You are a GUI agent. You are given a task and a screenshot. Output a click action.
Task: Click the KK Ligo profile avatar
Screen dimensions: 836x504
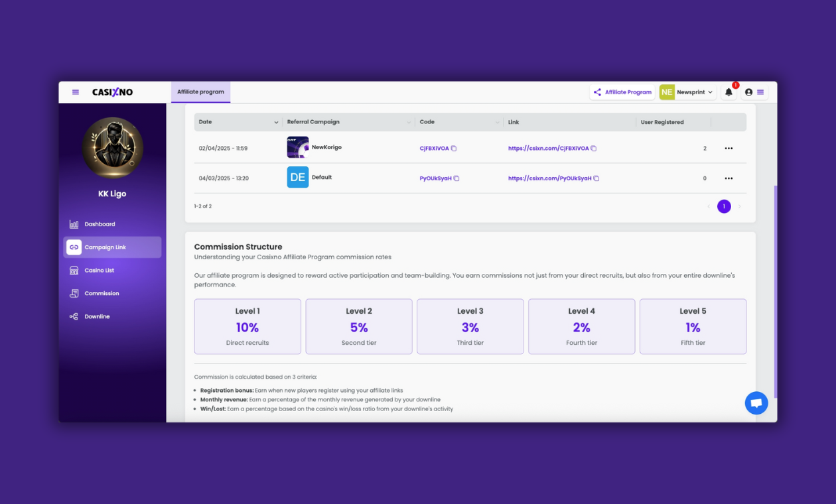coord(112,148)
